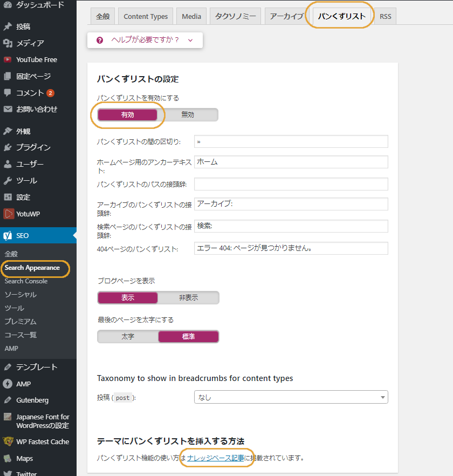Click the breadcrumb separator input field

[291, 141]
